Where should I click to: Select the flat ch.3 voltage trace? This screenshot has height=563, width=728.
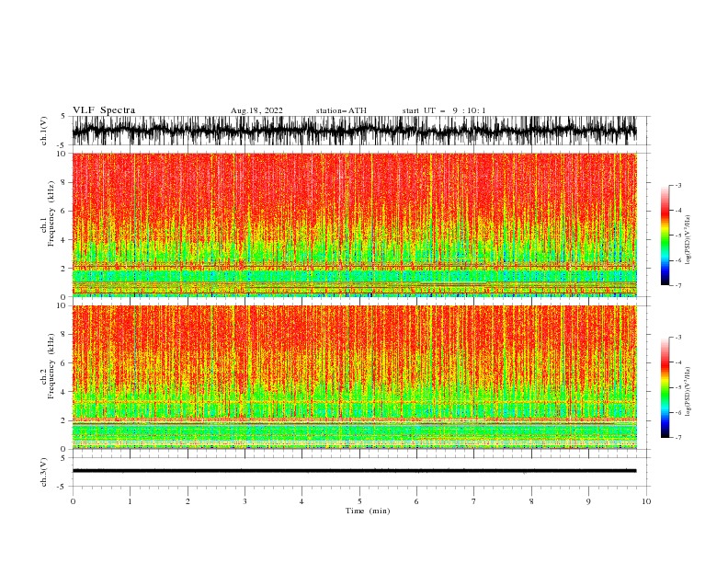pos(354,471)
